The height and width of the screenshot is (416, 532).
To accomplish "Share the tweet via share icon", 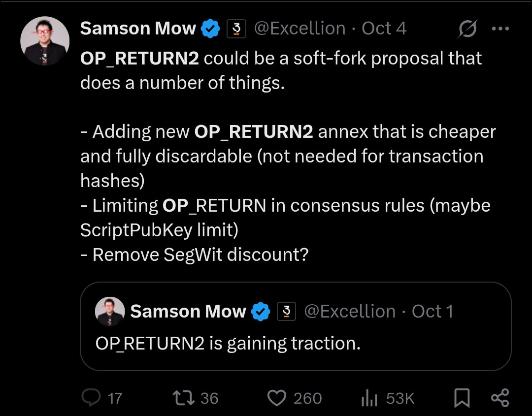I will click(x=500, y=398).
